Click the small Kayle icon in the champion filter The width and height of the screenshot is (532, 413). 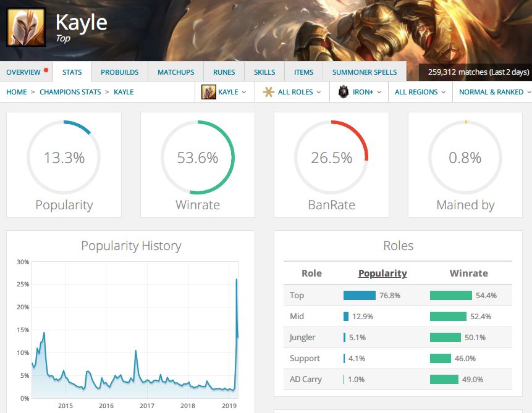[x=209, y=92]
